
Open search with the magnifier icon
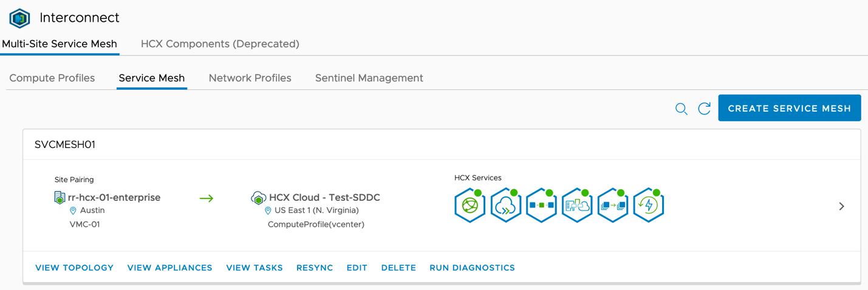(x=682, y=109)
